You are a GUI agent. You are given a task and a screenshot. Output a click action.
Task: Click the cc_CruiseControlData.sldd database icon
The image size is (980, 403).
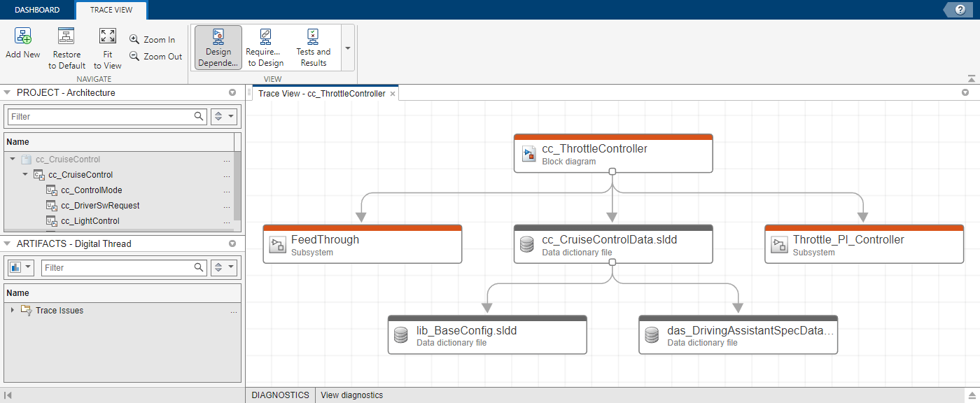pos(528,245)
